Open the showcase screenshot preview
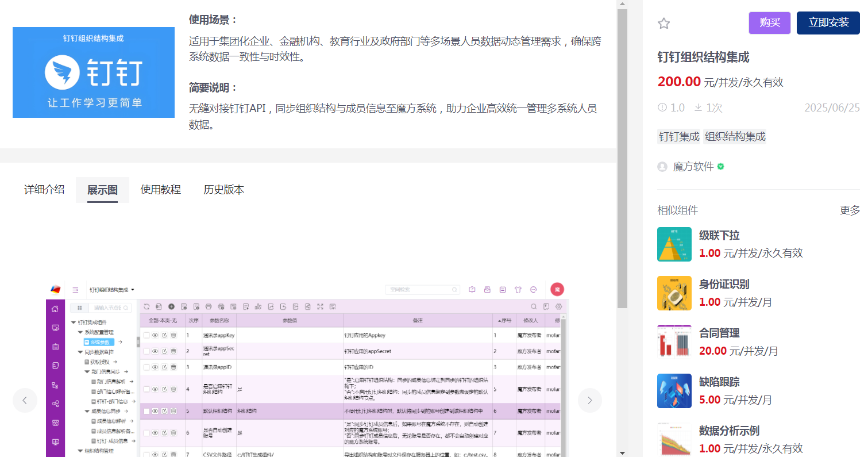The image size is (868, 457). point(307,368)
